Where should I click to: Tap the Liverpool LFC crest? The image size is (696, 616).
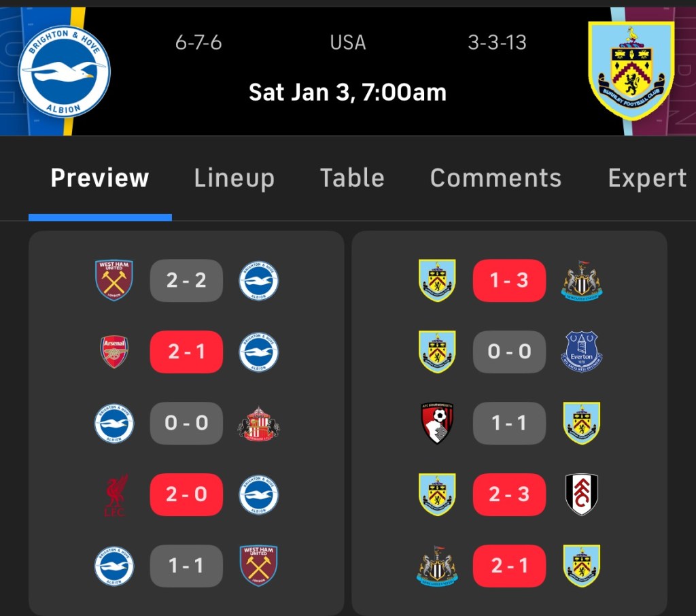[x=115, y=494]
